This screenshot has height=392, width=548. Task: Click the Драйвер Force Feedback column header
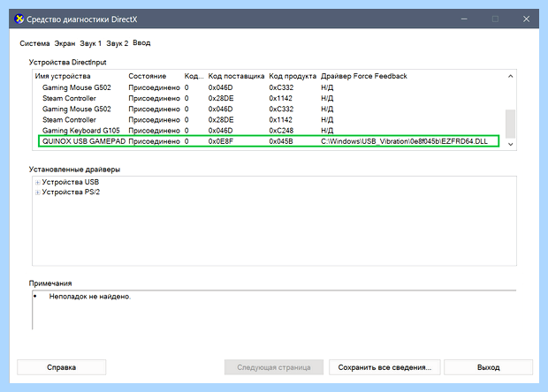[x=364, y=76]
